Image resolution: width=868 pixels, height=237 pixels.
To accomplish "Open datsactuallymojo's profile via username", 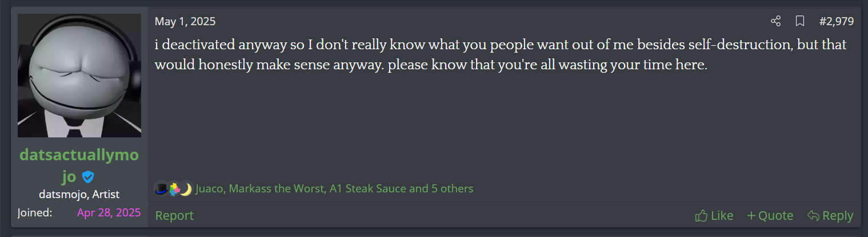I will 79,156.
